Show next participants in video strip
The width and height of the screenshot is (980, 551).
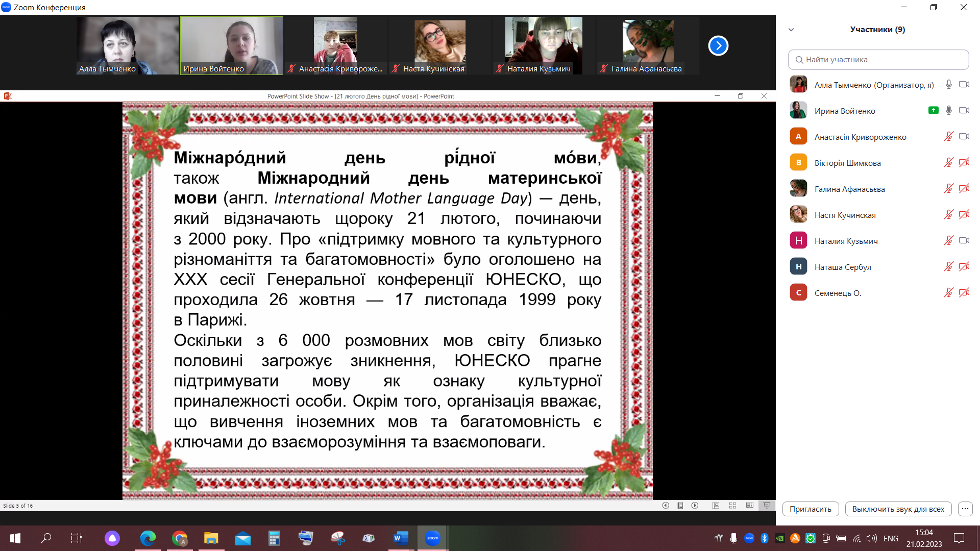(x=718, y=46)
